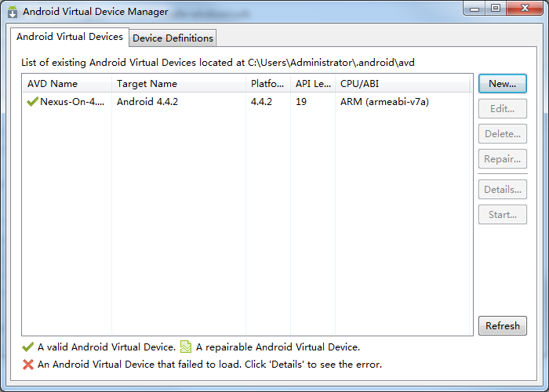This screenshot has width=549, height=392.
Task: Sort by the AVD Name column header
Action: tap(67, 84)
